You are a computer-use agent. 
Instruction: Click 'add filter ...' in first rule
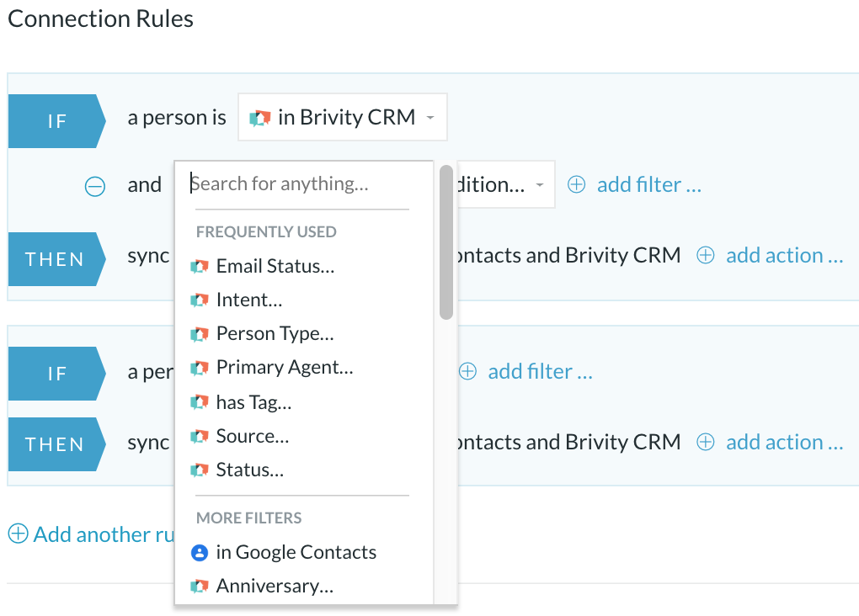[x=649, y=184]
